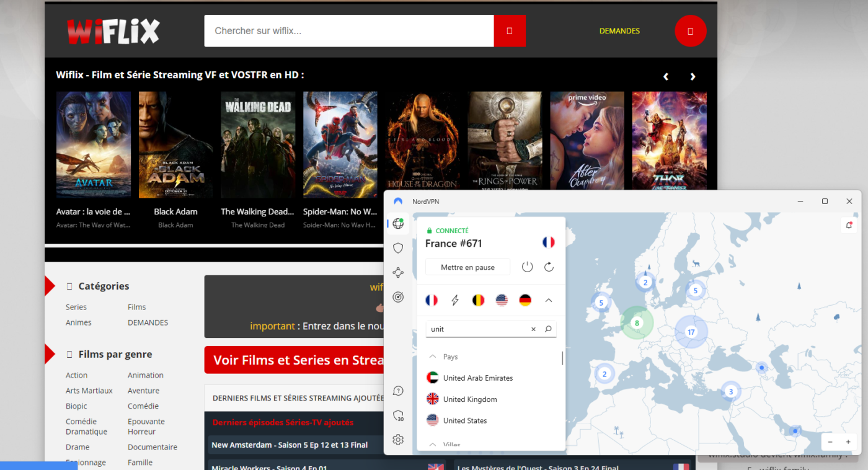Viewport: 868px width, 470px height.
Task: Open Animes category
Action: pos(79,322)
